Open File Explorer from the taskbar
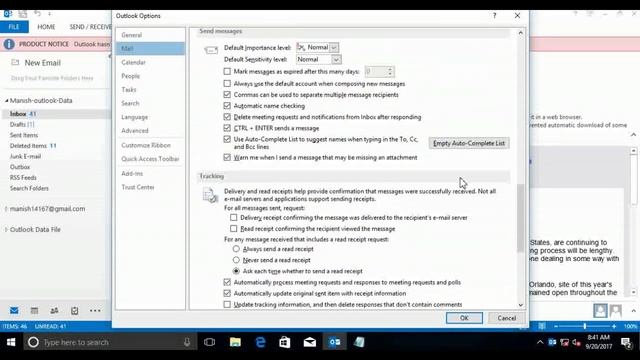The image size is (640, 360). tap(235, 342)
